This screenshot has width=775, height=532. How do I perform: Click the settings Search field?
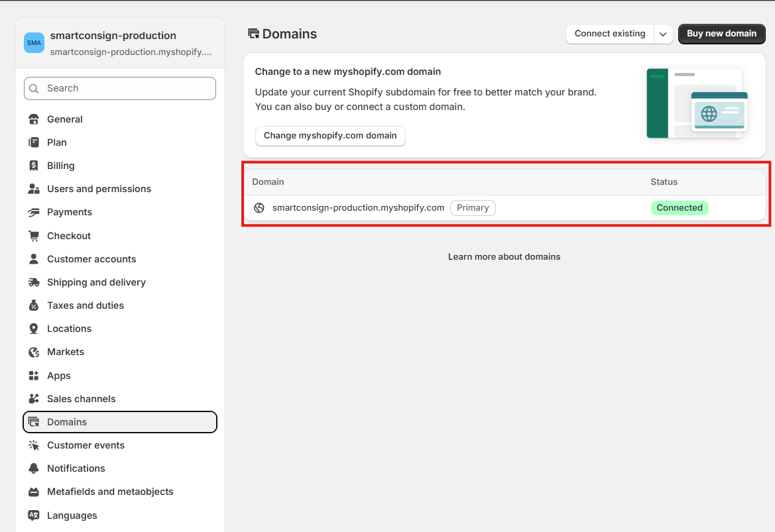(119, 88)
